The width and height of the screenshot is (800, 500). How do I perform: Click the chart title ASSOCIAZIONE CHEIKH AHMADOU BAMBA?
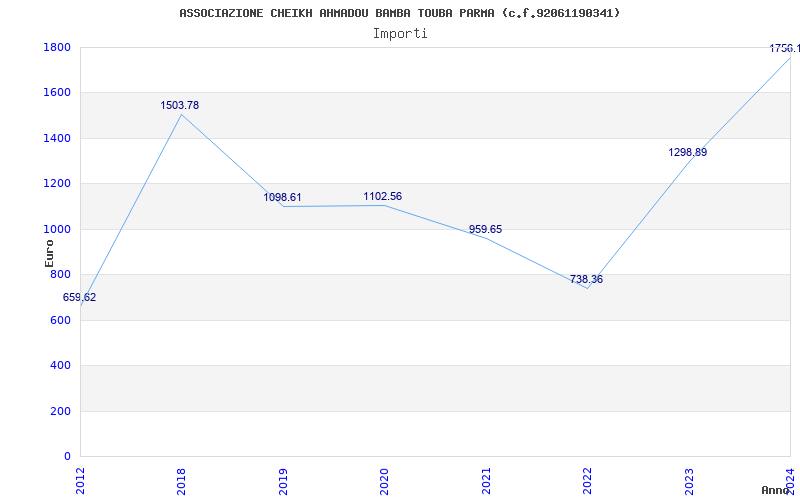tap(400, 13)
